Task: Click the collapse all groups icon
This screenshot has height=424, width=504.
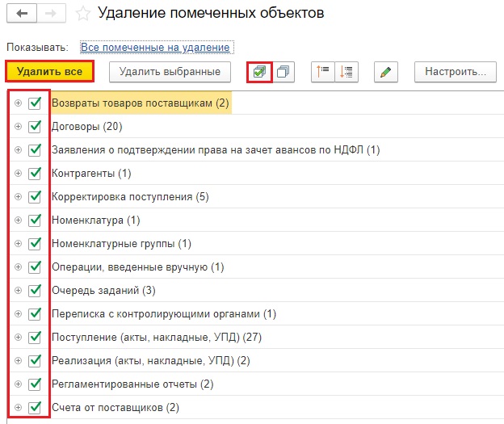Action: tap(348, 72)
